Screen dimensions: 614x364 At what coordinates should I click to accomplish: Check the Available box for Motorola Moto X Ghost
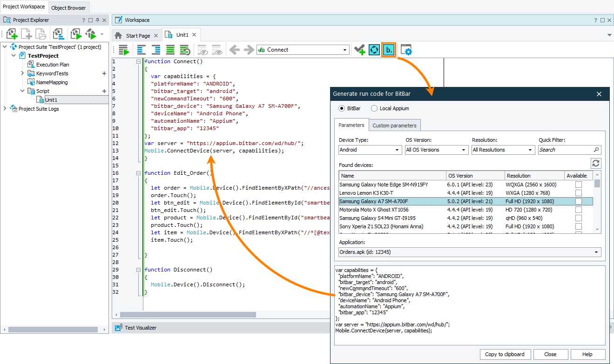pos(578,210)
